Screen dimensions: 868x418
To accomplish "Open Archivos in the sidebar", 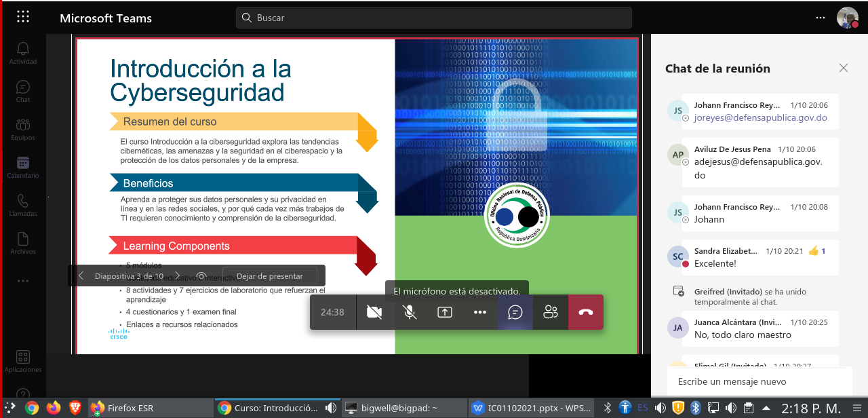I will (23, 243).
